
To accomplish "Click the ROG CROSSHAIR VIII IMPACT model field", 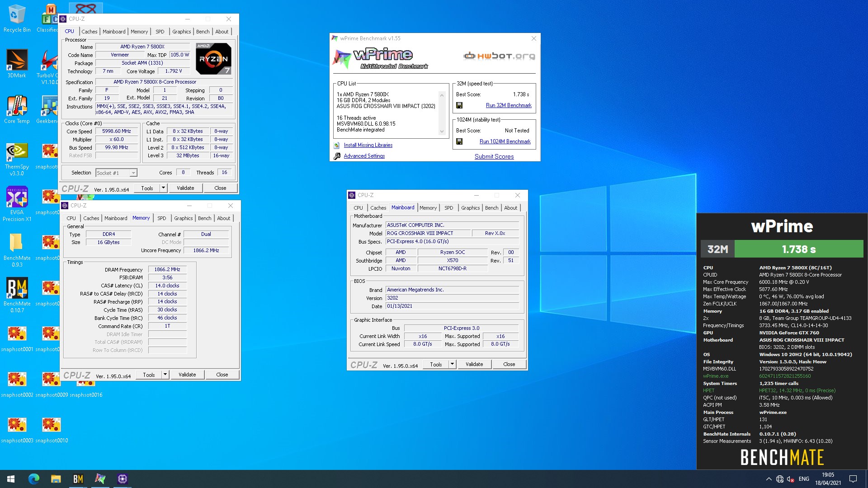I will (428, 233).
